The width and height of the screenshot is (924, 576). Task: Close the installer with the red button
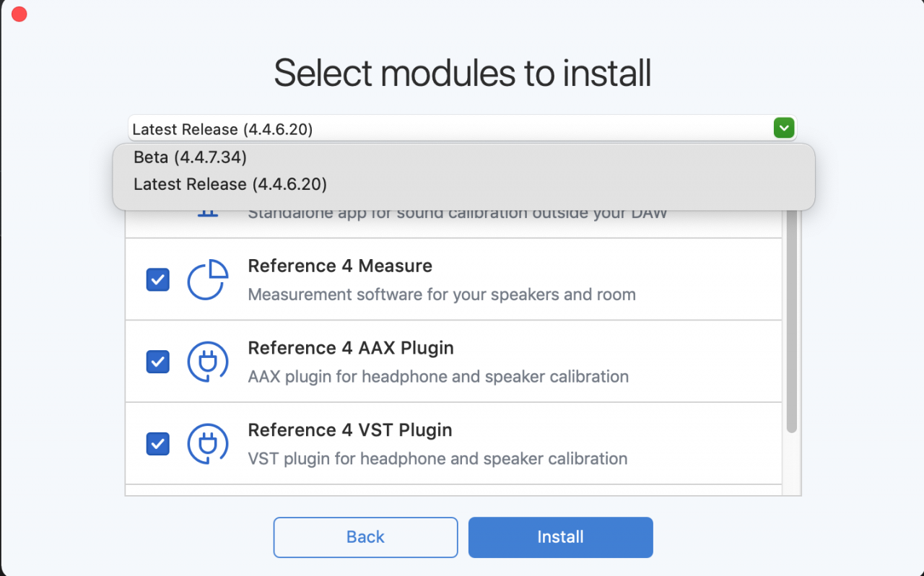[x=19, y=14]
